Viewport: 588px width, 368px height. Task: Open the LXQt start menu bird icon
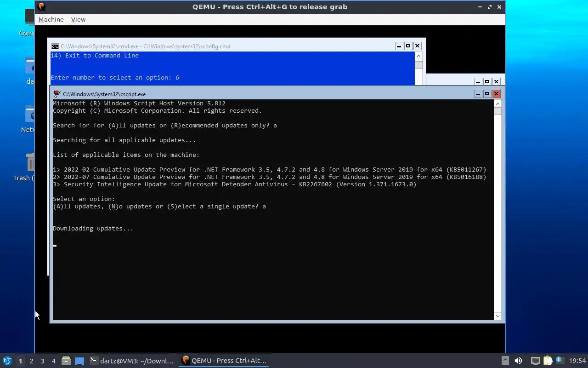coord(7,361)
